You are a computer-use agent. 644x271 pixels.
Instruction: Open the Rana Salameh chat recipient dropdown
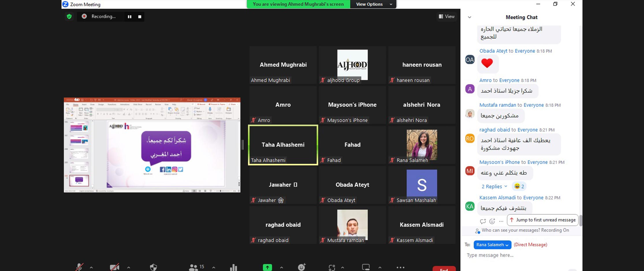pyautogui.click(x=492, y=245)
